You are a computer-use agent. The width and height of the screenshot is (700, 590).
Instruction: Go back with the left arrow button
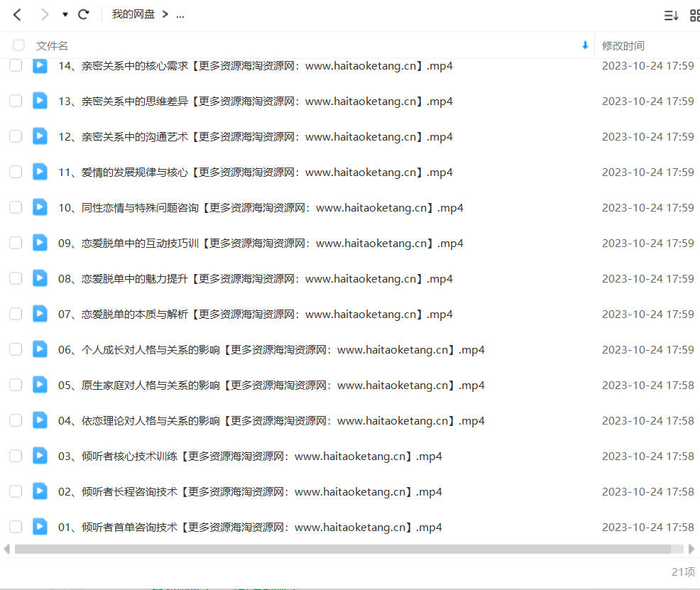(18, 15)
